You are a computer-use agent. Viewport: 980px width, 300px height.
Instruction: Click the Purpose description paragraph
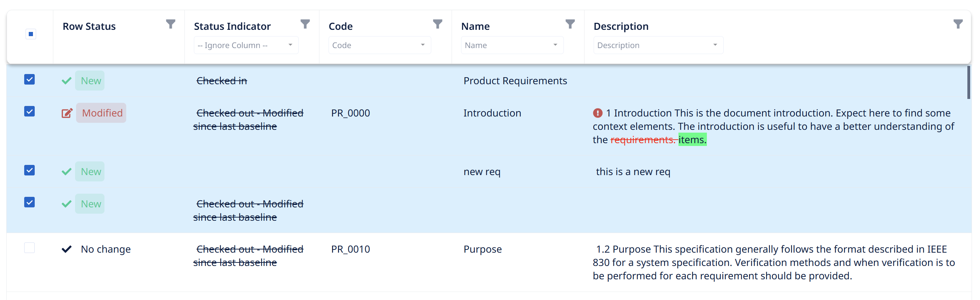click(774, 263)
